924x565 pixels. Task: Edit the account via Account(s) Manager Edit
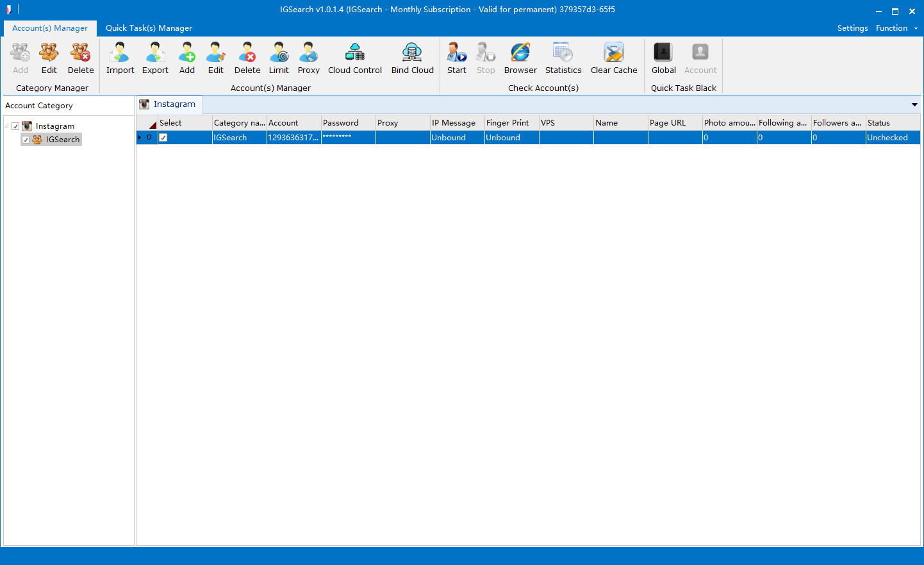coord(216,53)
